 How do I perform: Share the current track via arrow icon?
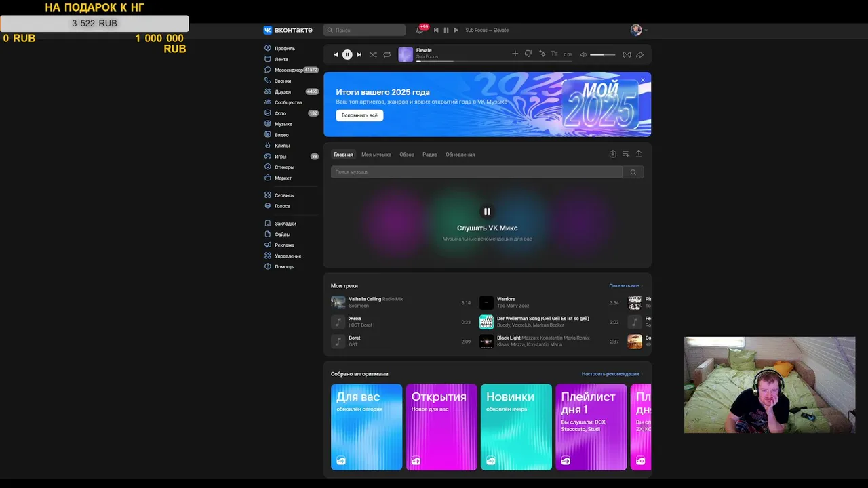click(639, 54)
